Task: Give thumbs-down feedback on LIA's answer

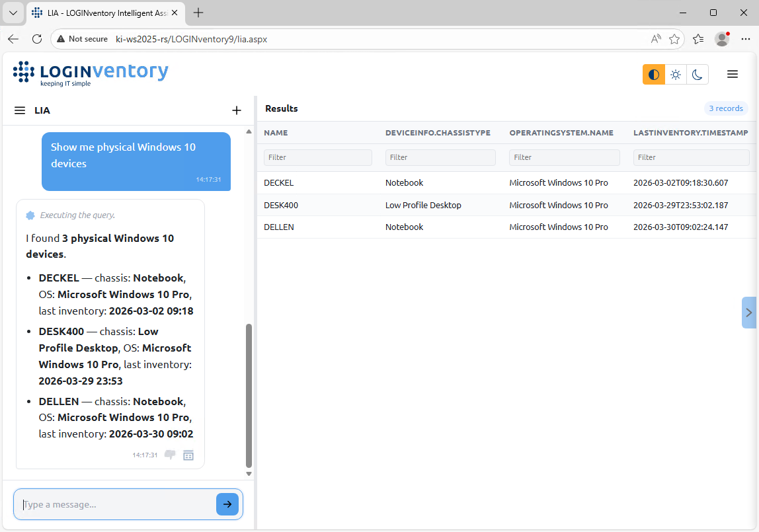Action: [170, 455]
